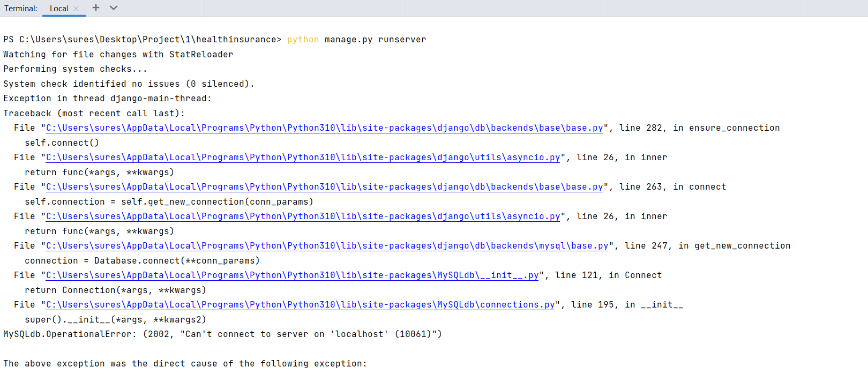Click the 'Watching for file changes' output line
The image size is (868, 382).
click(118, 55)
